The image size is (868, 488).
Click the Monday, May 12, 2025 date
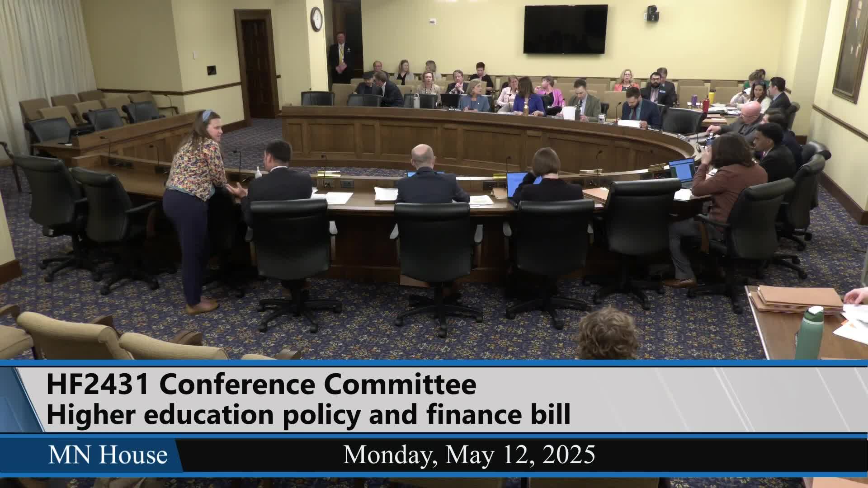(x=469, y=455)
